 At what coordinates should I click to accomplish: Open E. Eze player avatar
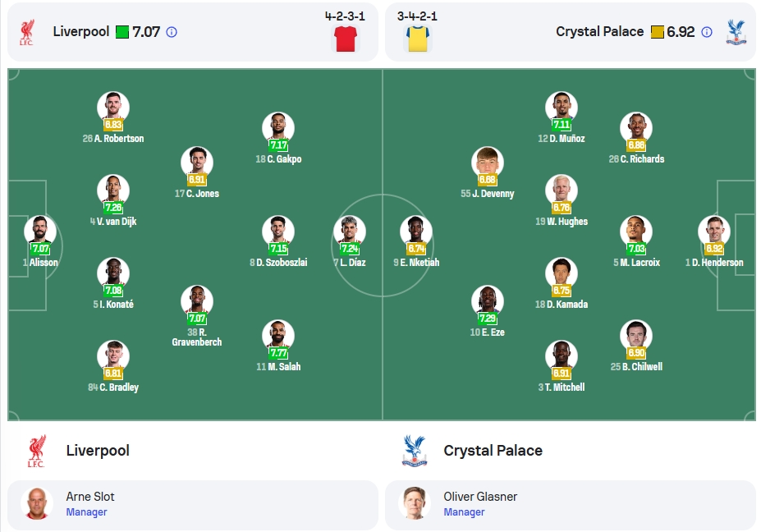pyautogui.click(x=488, y=301)
